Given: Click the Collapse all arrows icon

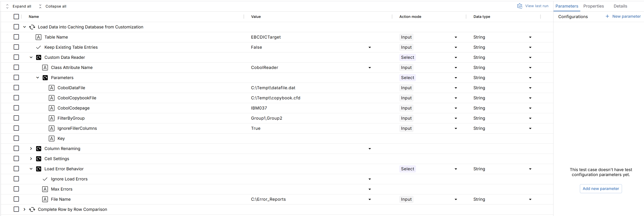Looking at the screenshot, I should 40,6.
